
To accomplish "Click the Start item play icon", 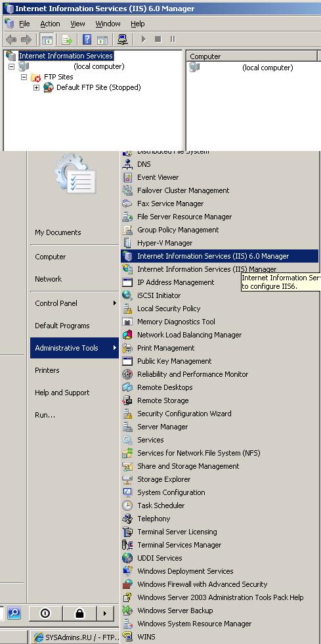I will (144, 39).
